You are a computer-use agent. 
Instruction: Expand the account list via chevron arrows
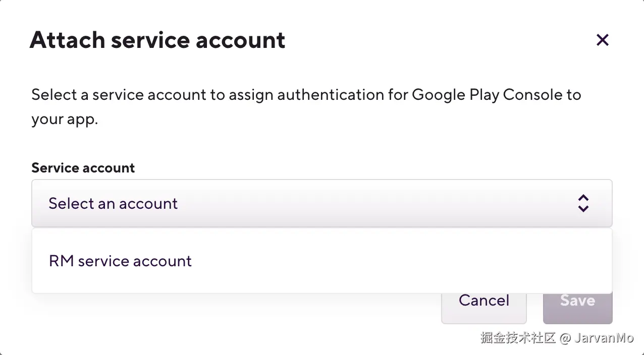click(x=583, y=203)
